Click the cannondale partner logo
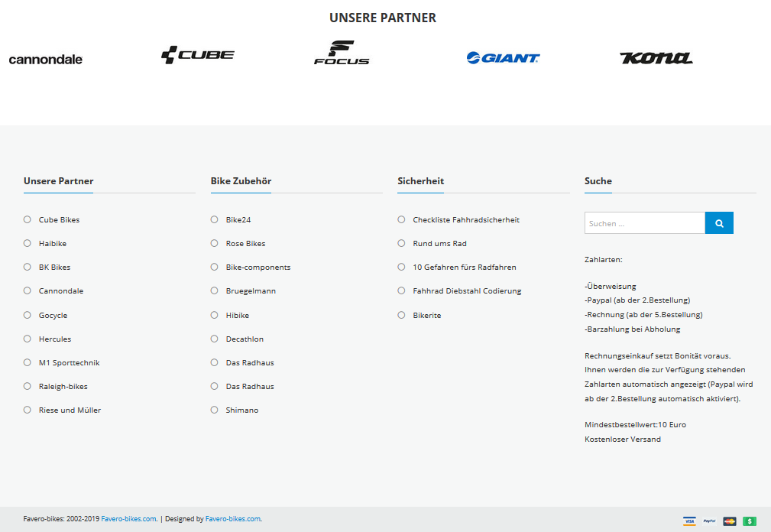The width and height of the screenshot is (771, 532). [x=46, y=60]
